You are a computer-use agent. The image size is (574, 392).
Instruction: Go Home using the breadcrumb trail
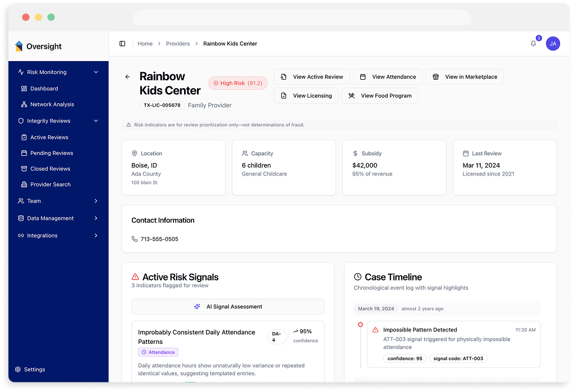[145, 43]
